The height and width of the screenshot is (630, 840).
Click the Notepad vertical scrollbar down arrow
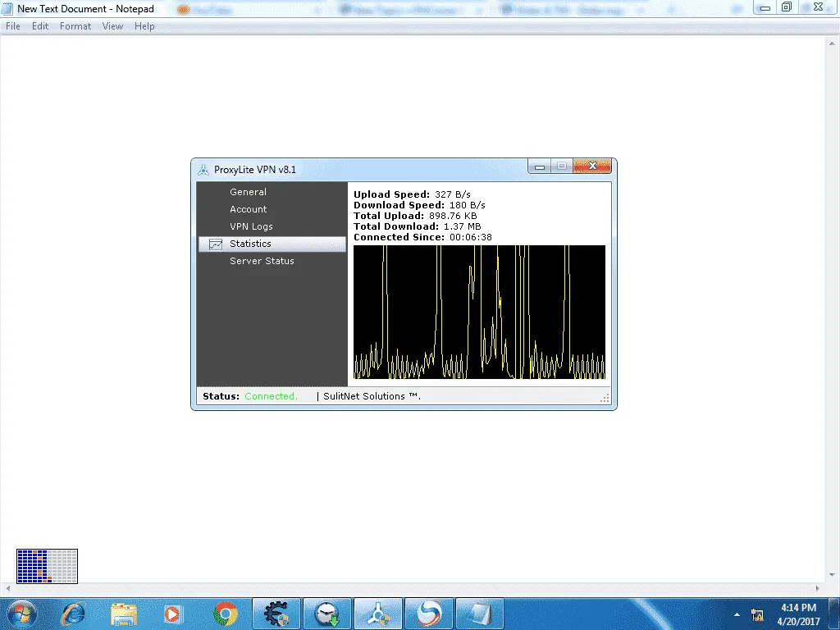pos(832,575)
